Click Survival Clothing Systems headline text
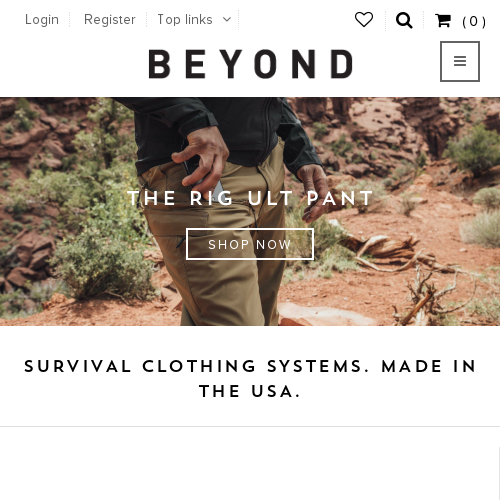Screen dimensions: 500x500 tap(250, 379)
